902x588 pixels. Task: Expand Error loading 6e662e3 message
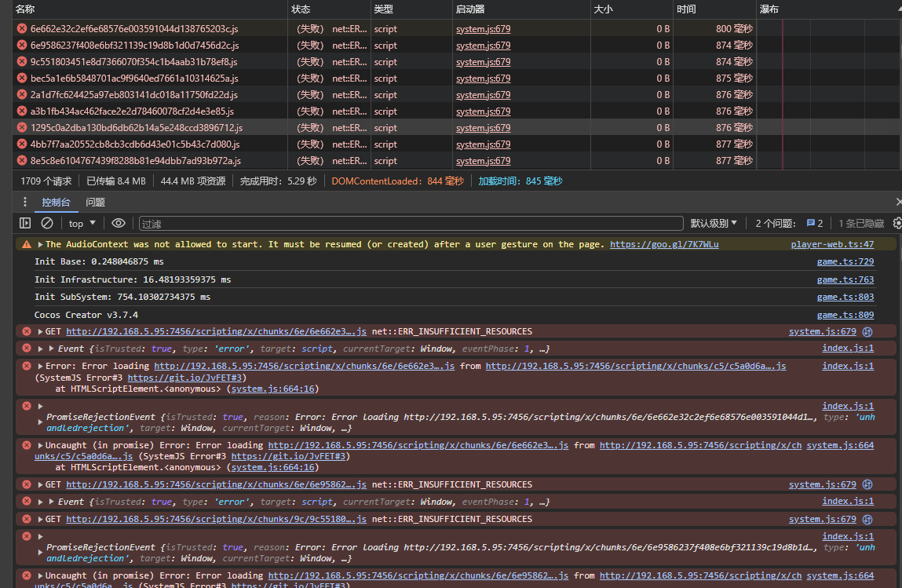40,366
